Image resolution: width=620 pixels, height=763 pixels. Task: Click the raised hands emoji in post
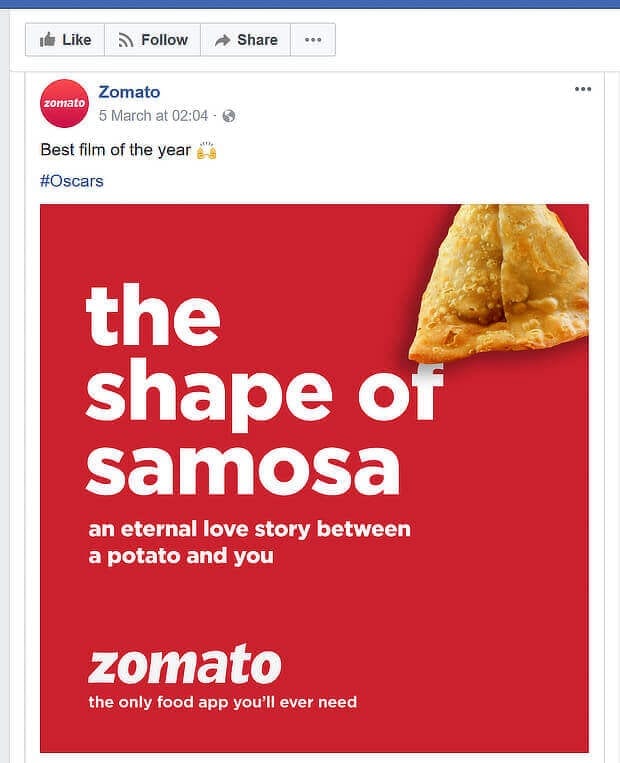tap(207, 151)
